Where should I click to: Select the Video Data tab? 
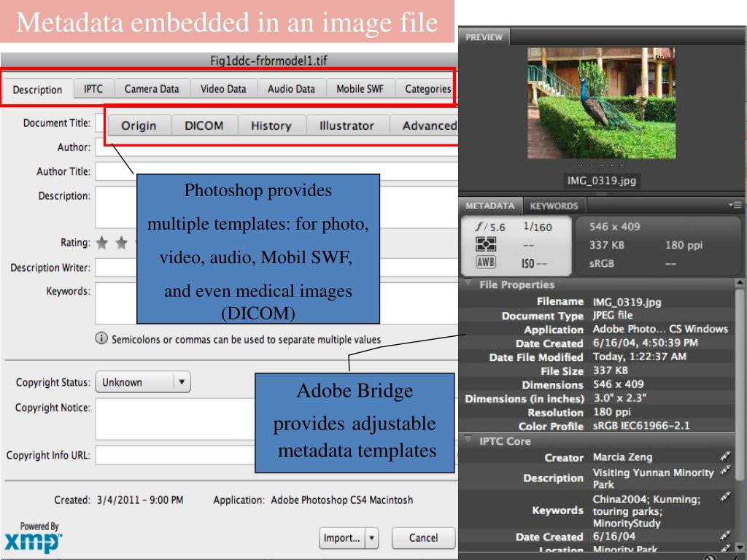(x=223, y=88)
